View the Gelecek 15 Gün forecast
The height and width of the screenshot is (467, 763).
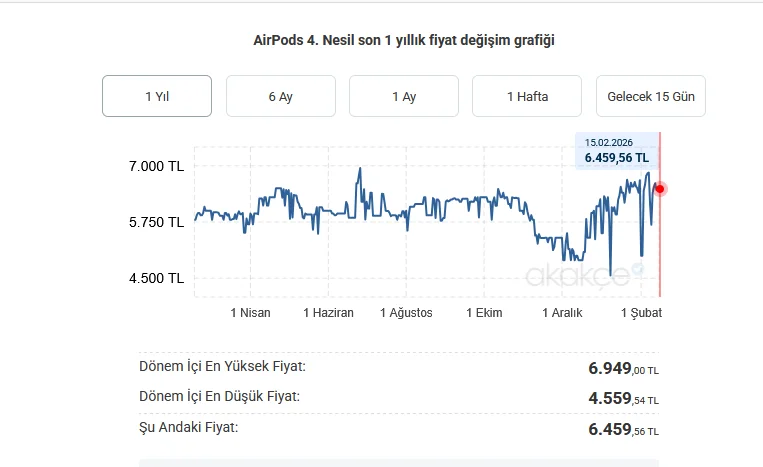coord(651,96)
